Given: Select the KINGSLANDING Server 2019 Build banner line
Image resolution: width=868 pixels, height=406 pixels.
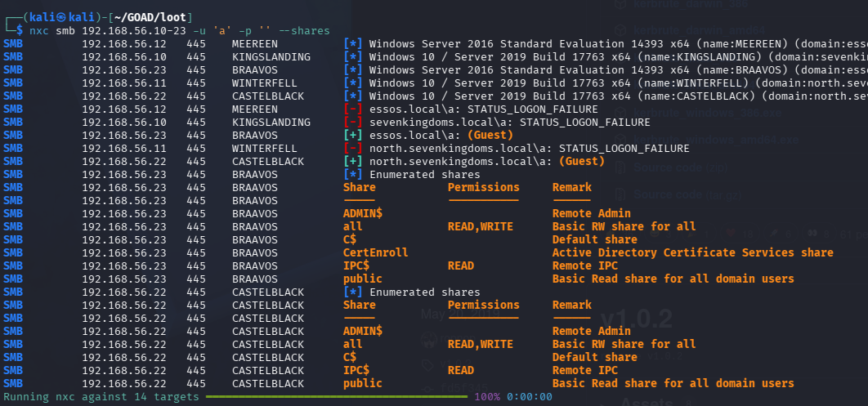Looking at the screenshot, I should 435,57.
